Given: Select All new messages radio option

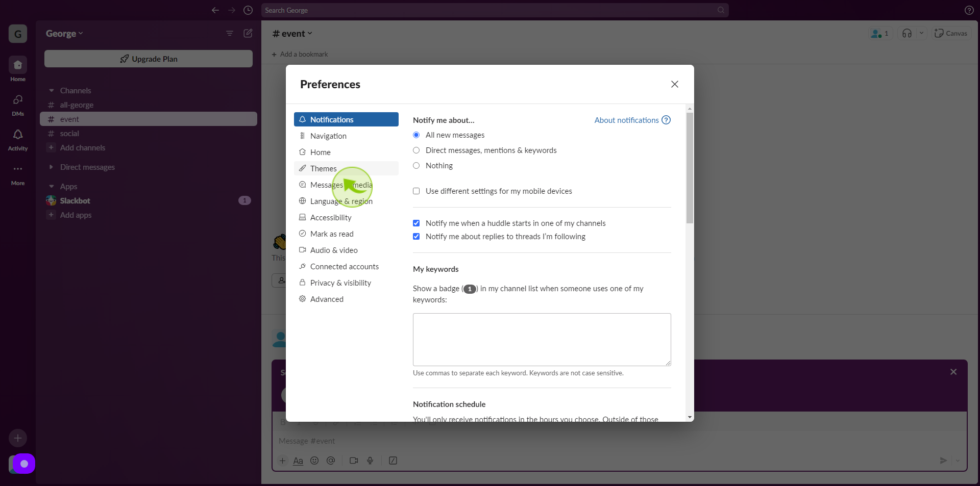Looking at the screenshot, I should [x=416, y=135].
